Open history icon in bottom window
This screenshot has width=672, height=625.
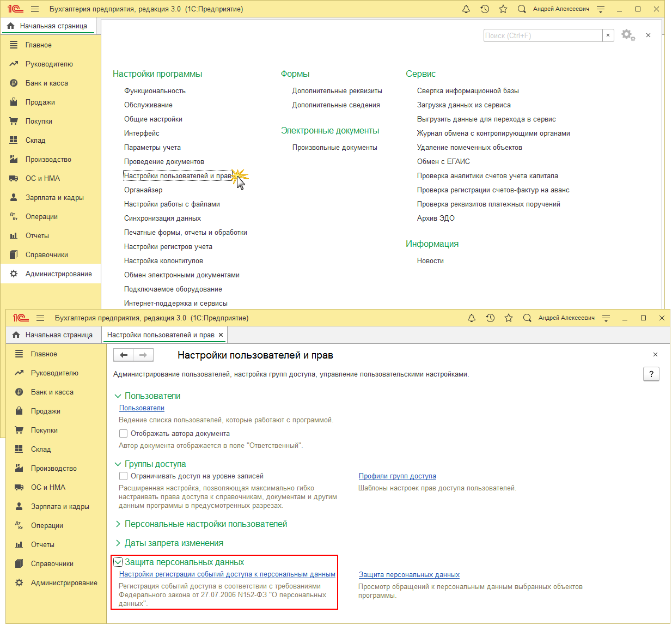pos(490,318)
